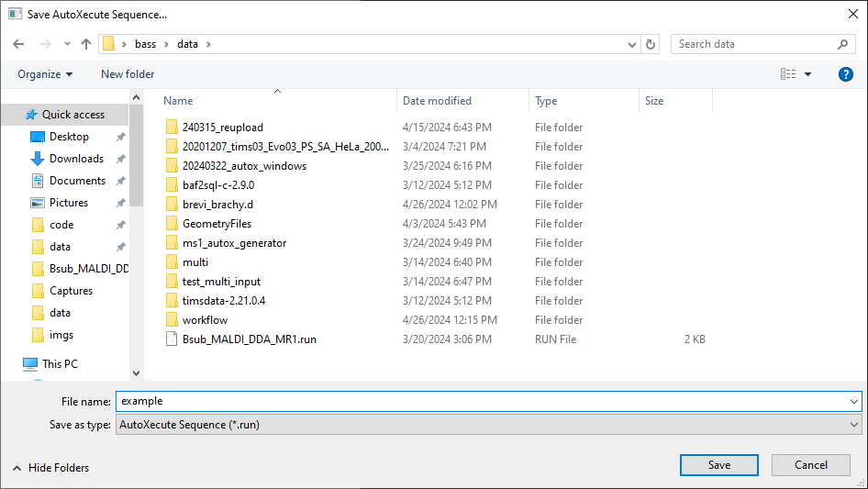Open the Organize menu
868x489 pixels.
45,74
